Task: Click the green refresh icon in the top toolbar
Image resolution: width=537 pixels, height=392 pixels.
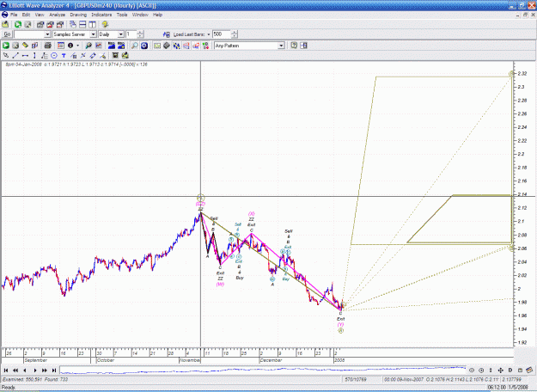Action: (x=18, y=24)
